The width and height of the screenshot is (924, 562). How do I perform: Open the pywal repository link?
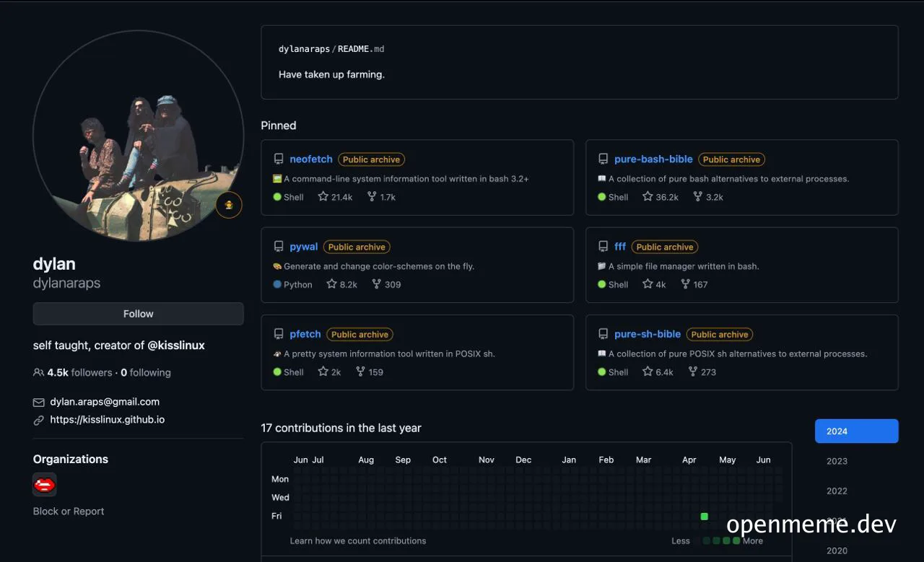[304, 247]
